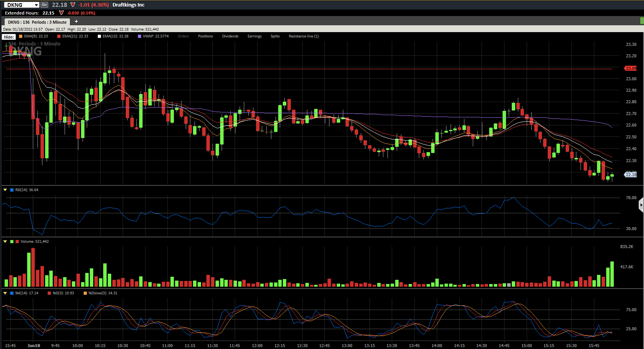Toggle the red EMA(21) indicator square

pyautogui.click(x=59, y=36)
